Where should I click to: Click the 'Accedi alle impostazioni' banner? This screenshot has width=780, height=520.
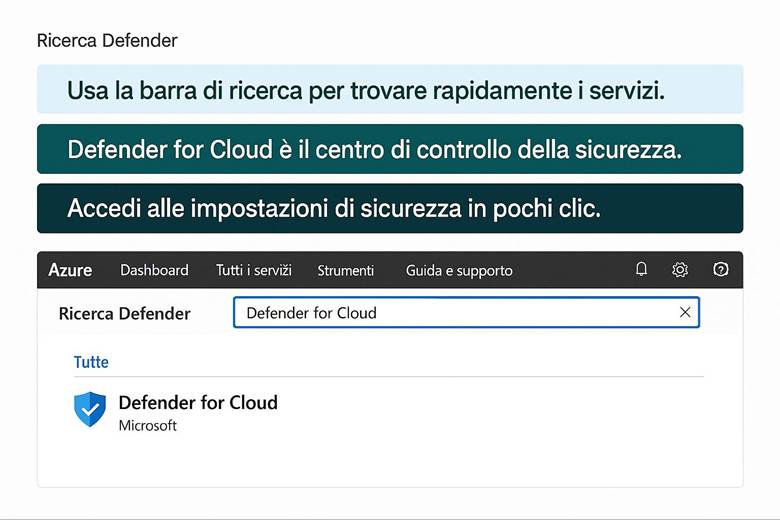[x=390, y=208]
